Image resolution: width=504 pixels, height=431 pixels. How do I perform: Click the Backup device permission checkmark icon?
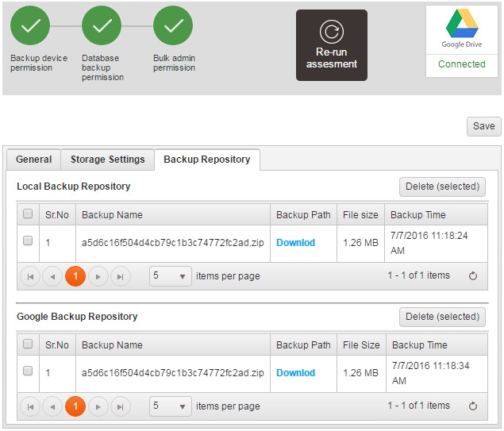tap(30, 26)
